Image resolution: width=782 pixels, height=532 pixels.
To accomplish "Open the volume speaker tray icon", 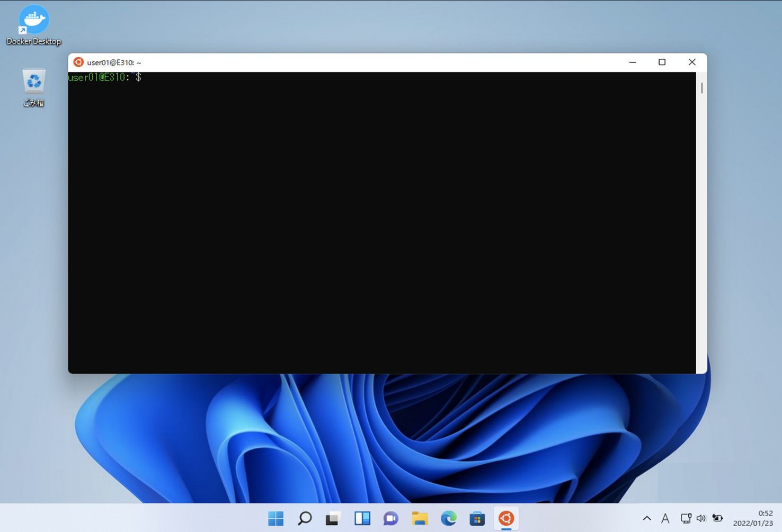I will (701, 518).
